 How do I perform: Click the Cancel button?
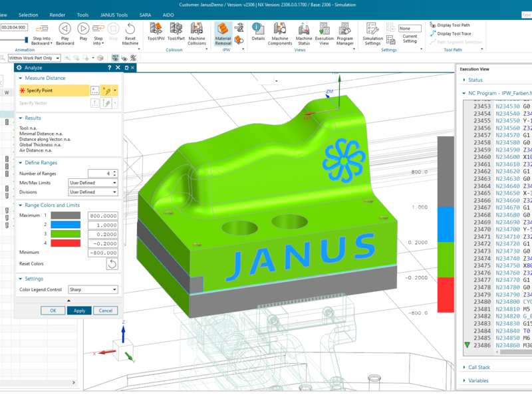(x=106, y=311)
